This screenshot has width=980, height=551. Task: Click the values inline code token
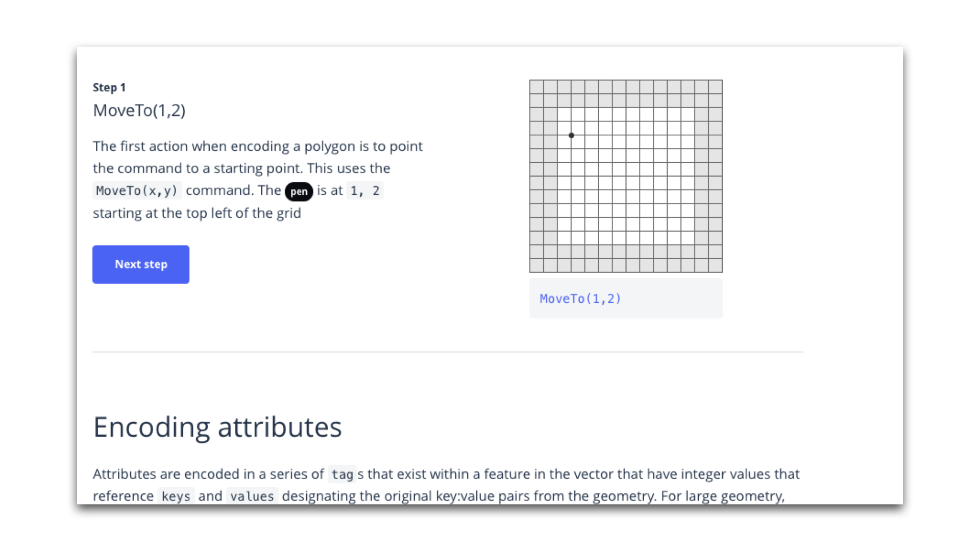[252, 495]
